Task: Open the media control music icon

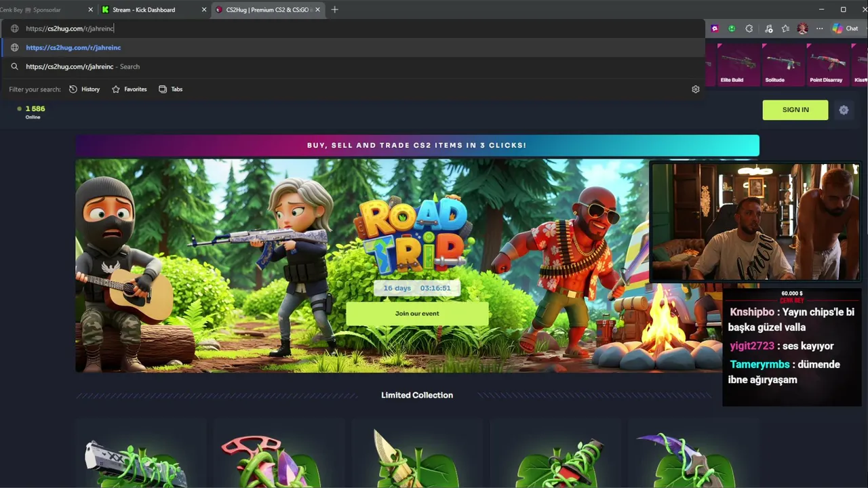Action: (768, 28)
